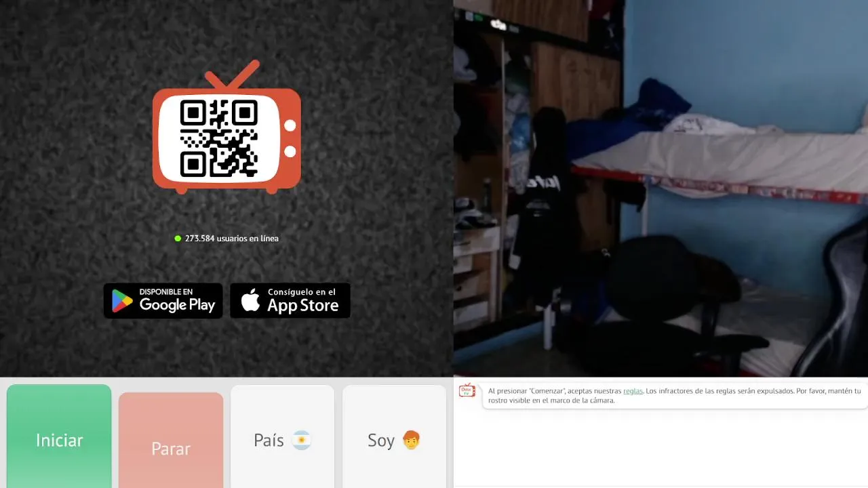The height and width of the screenshot is (488, 868).
Task: Click the QR code on the TV logo
Action: pos(219,138)
